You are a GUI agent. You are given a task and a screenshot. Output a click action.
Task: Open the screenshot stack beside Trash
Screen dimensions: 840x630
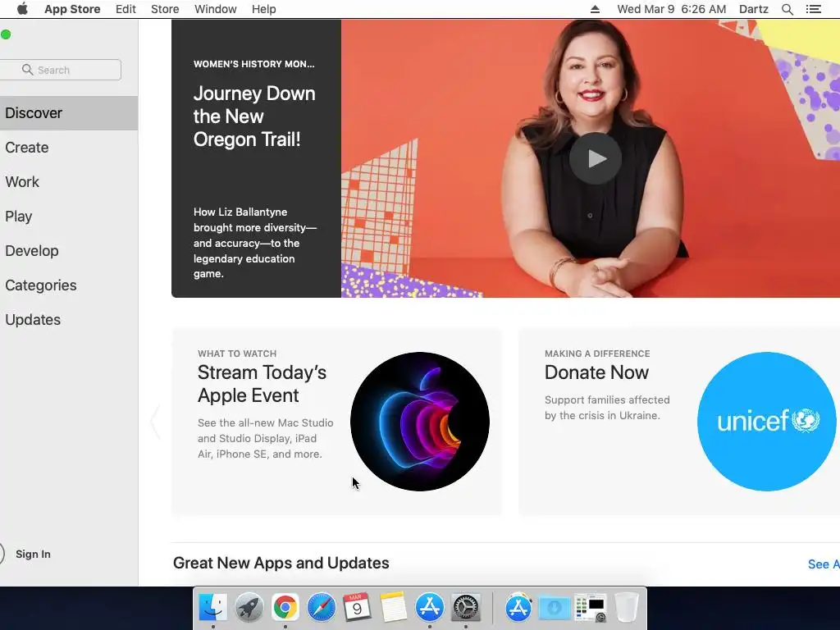coord(591,609)
